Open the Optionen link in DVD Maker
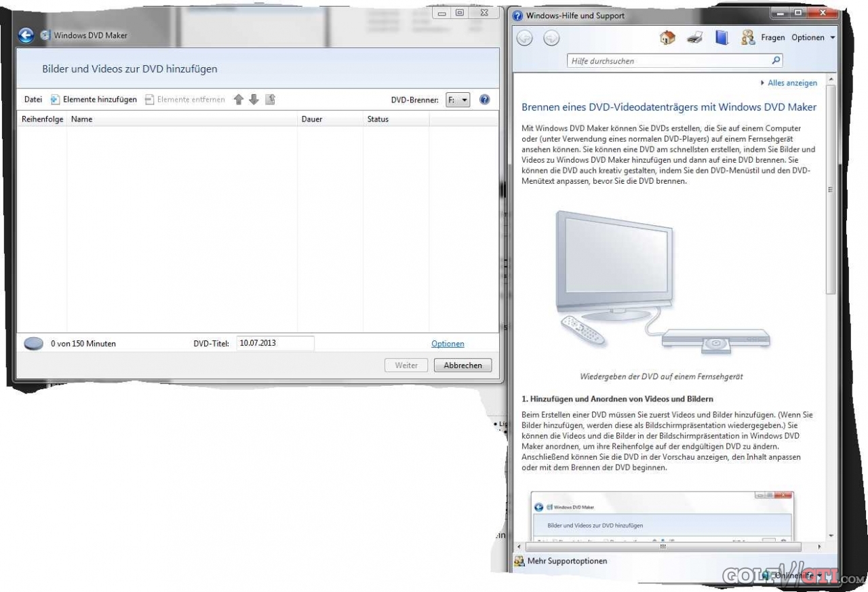Image resolution: width=868 pixels, height=592 pixels. point(448,344)
